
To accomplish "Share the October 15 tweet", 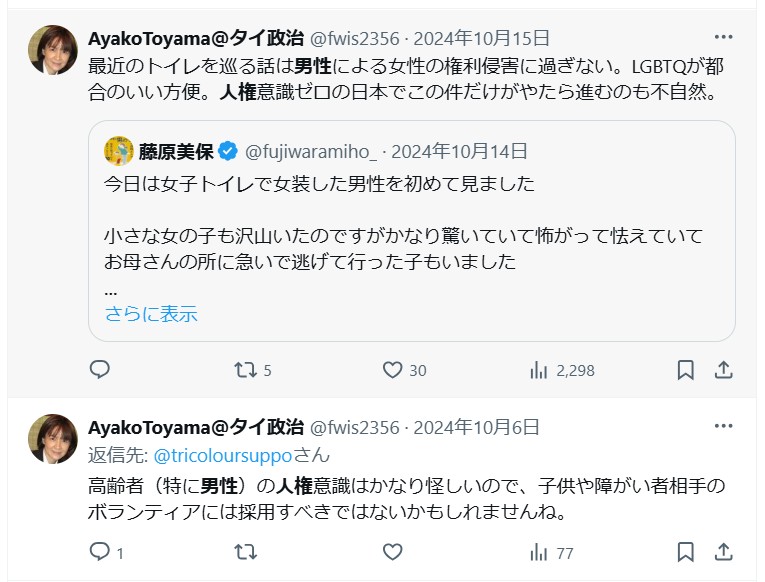I will pos(724,370).
